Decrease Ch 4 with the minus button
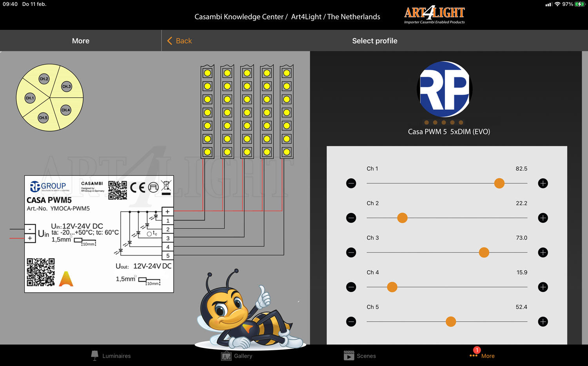This screenshot has height=366, width=588. (x=351, y=287)
